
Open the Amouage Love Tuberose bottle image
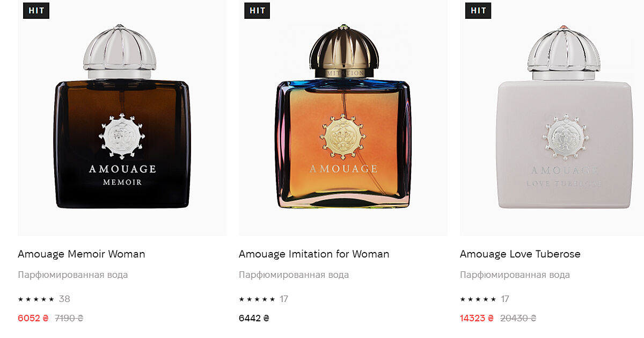(x=552, y=118)
